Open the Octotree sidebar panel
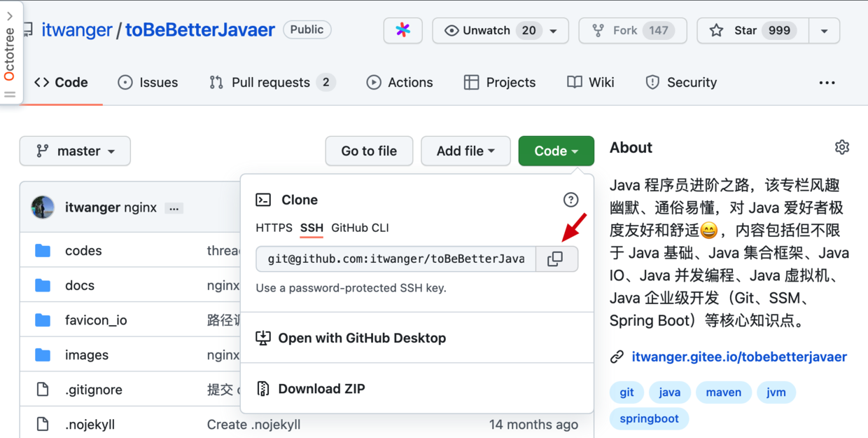This screenshot has width=868, height=438. point(10,53)
